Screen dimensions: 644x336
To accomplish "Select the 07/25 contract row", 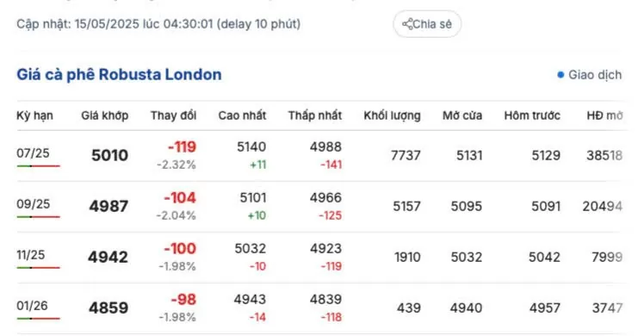I will [322, 156].
